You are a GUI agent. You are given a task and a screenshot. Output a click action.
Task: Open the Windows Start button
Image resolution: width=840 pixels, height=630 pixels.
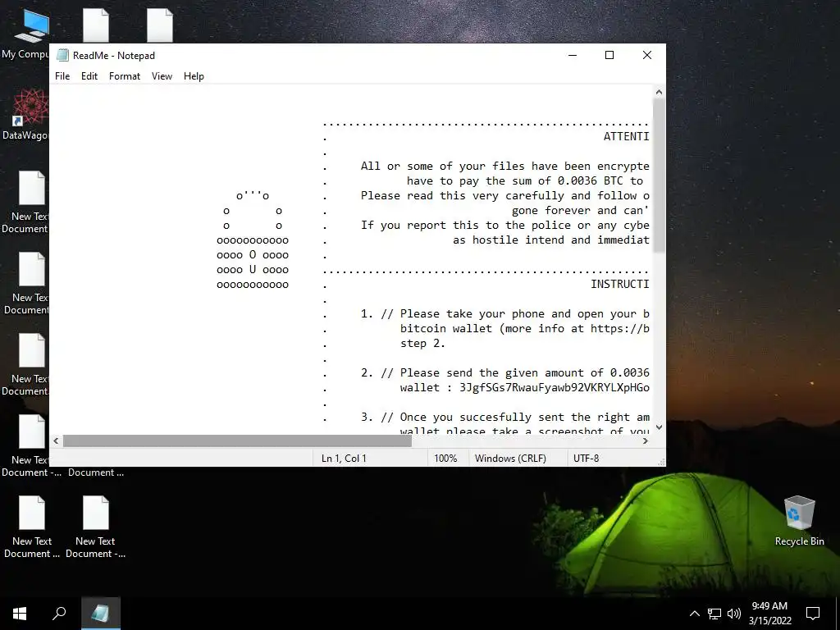click(20, 614)
